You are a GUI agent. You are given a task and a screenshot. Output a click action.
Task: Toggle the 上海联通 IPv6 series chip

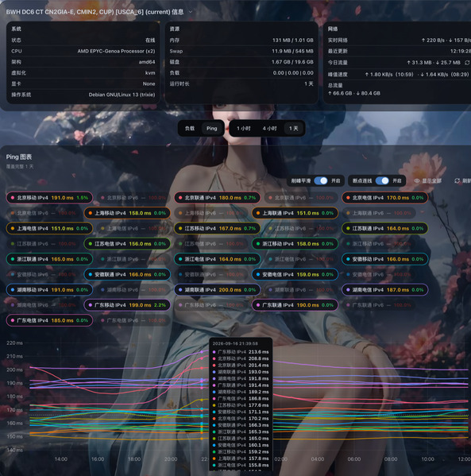pyautogui.click(x=379, y=213)
